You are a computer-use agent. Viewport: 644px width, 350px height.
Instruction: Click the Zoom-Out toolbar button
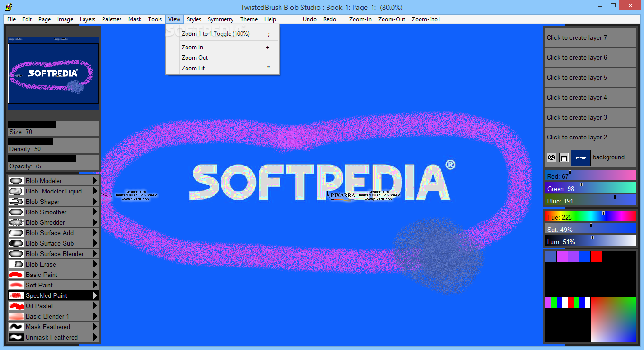click(x=392, y=19)
